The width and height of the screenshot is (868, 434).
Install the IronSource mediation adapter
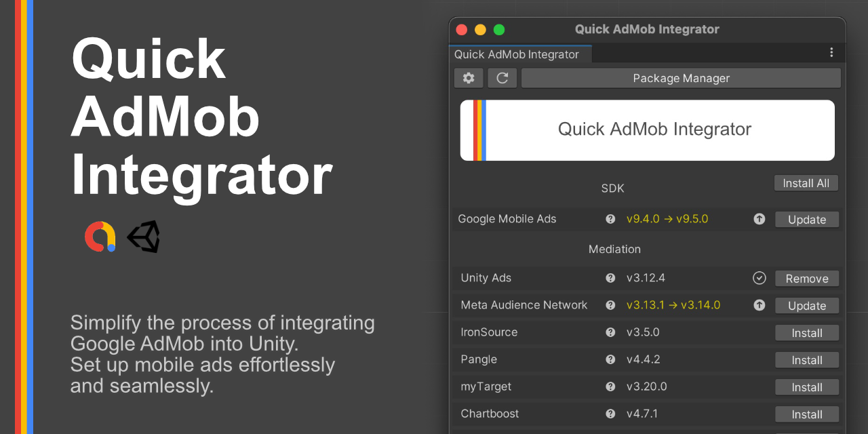[x=807, y=333]
